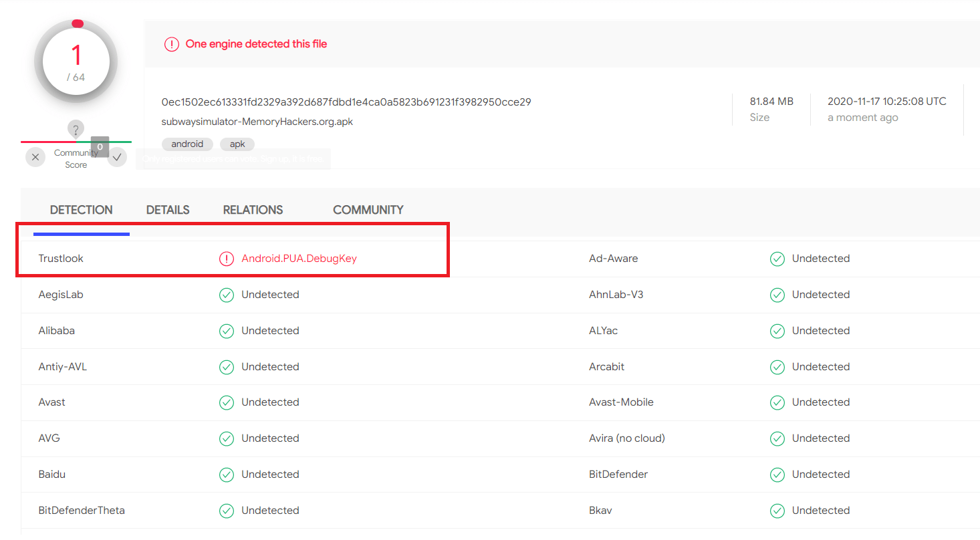Click the Ad-Aware engine name

614,259
